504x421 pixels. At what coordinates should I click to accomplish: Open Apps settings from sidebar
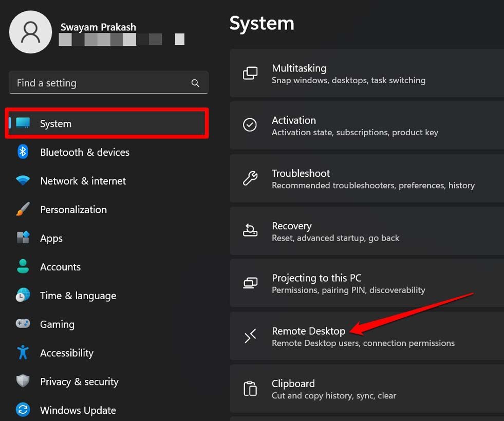[51, 238]
